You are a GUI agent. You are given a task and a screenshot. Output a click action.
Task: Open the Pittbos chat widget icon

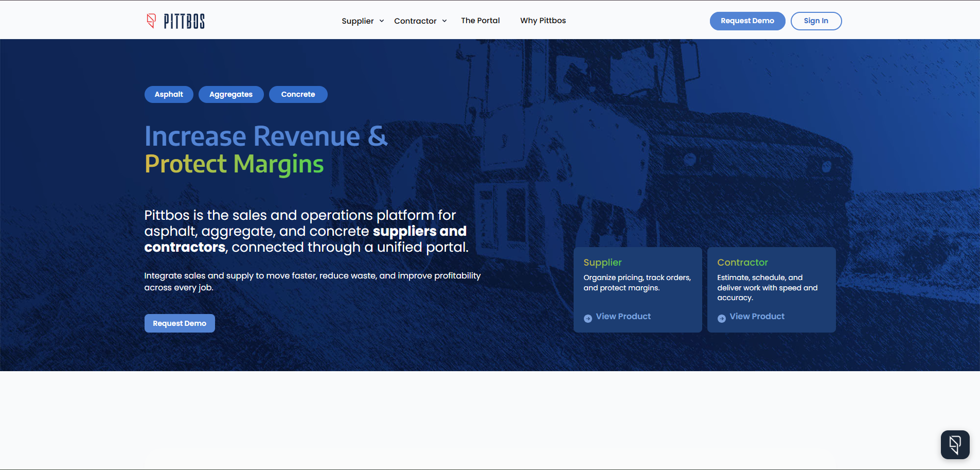tap(955, 445)
